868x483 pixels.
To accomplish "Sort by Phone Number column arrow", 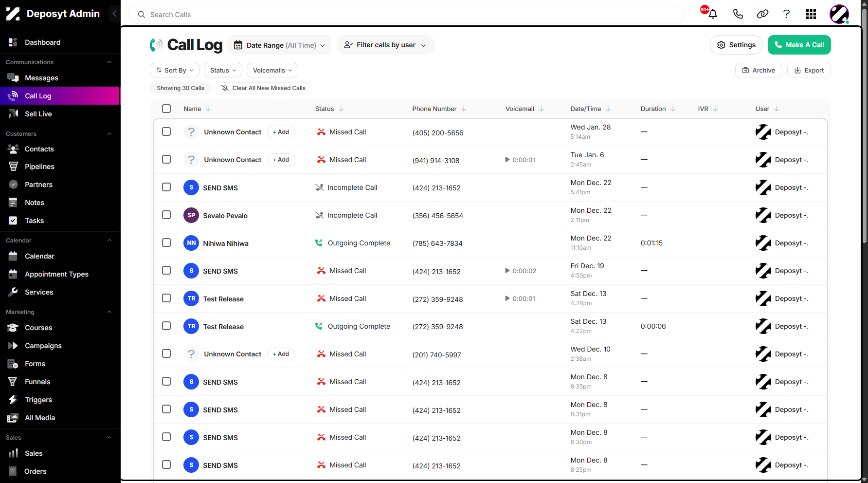I will (464, 109).
